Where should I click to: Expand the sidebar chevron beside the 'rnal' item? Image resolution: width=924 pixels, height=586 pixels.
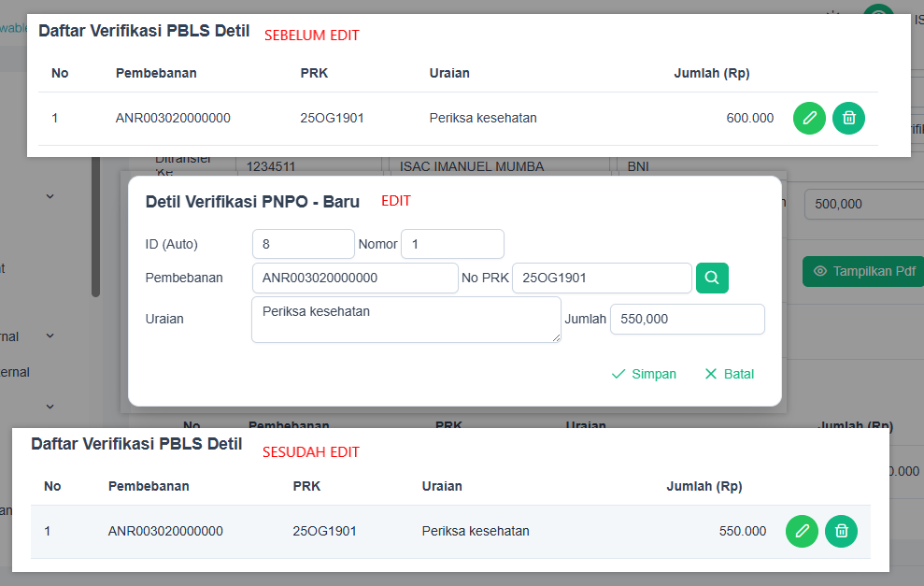(50, 336)
